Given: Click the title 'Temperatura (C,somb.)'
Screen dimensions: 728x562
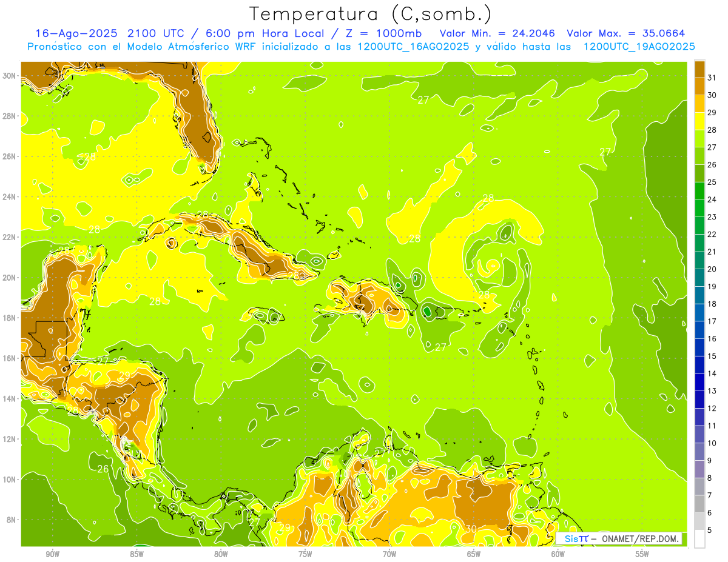Looking at the screenshot, I should [371, 13].
